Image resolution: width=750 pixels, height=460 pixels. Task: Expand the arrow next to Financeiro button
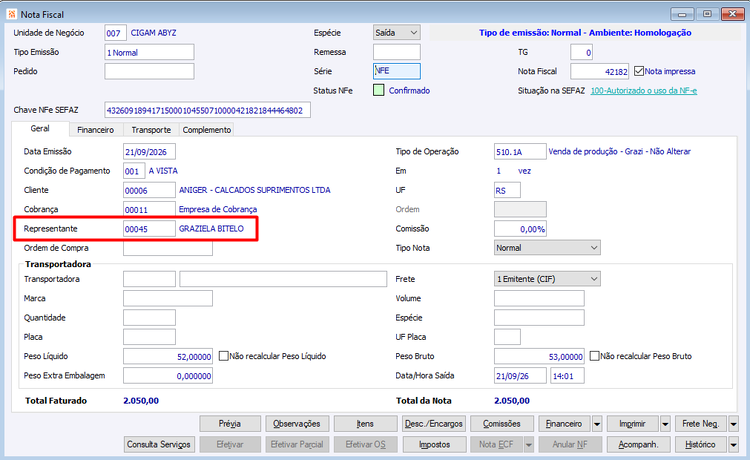(597, 424)
